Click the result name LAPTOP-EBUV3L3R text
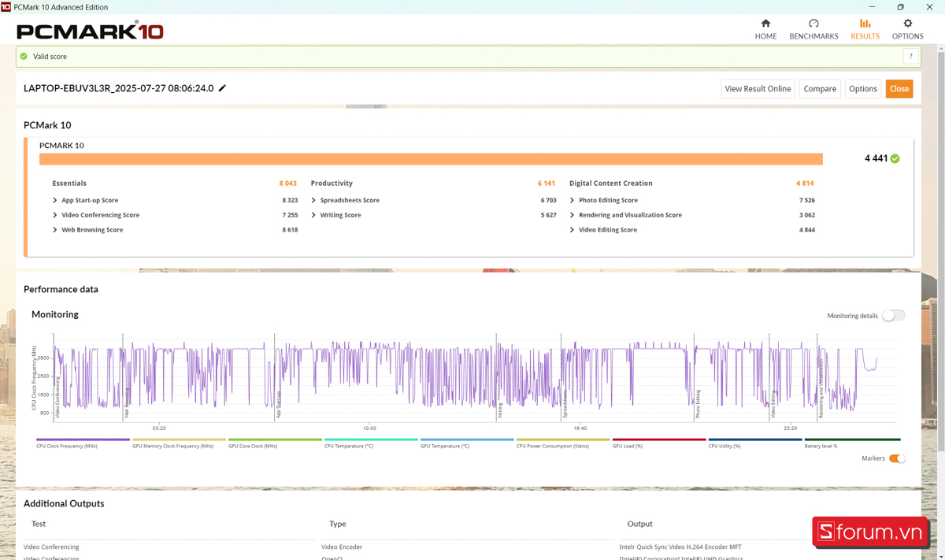 pos(118,88)
